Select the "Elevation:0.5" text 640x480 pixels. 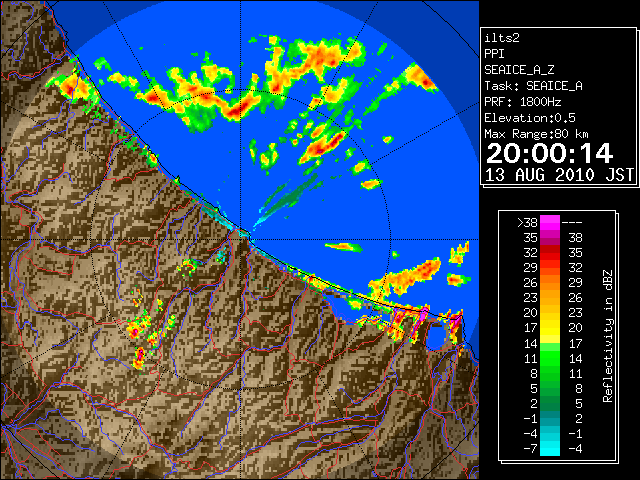pyautogui.click(x=530, y=118)
